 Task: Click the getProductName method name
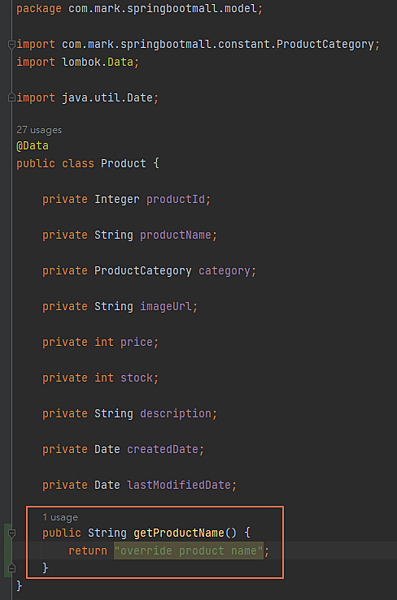click(179, 533)
